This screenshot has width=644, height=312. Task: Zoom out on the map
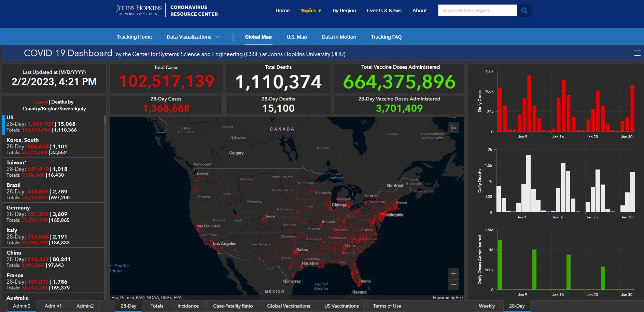[x=454, y=285]
